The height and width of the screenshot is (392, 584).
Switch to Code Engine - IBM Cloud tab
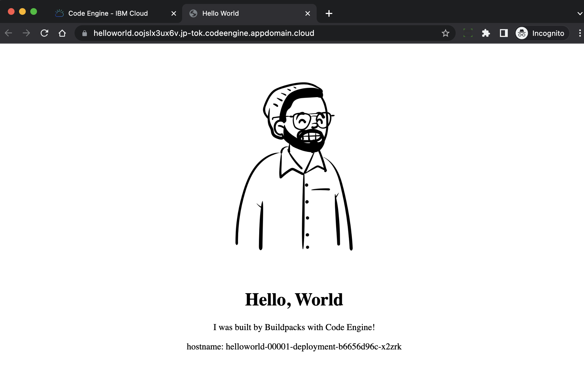point(108,13)
